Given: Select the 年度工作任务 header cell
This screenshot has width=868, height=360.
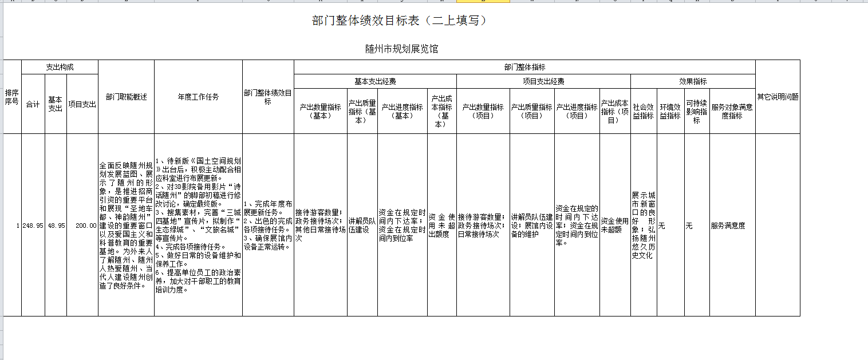Looking at the screenshot, I should [x=198, y=97].
